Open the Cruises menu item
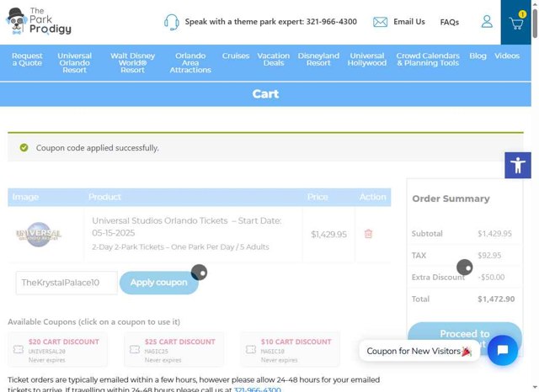The width and height of the screenshot is (539, 392). (x=236, y=56)
